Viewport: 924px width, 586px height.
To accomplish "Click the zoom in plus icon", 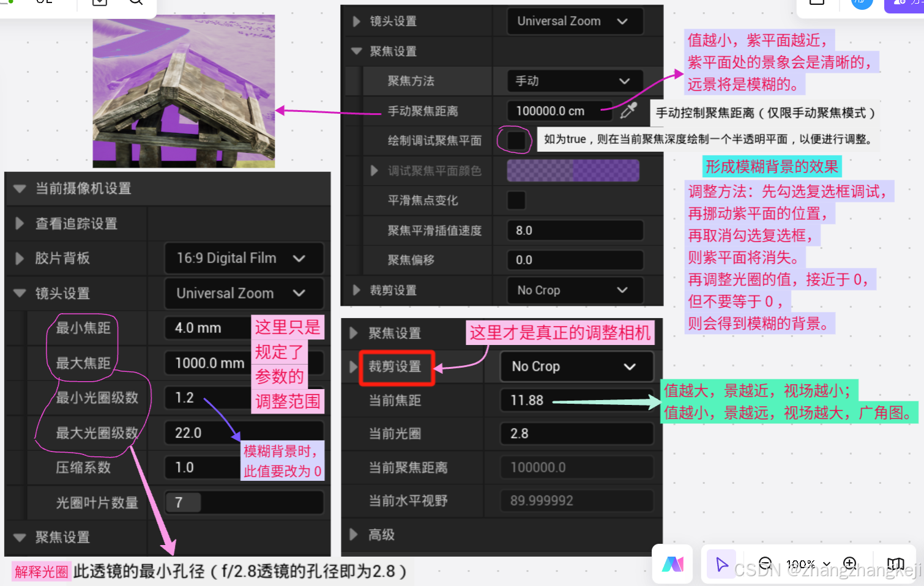I will click(x=849, y=564).
